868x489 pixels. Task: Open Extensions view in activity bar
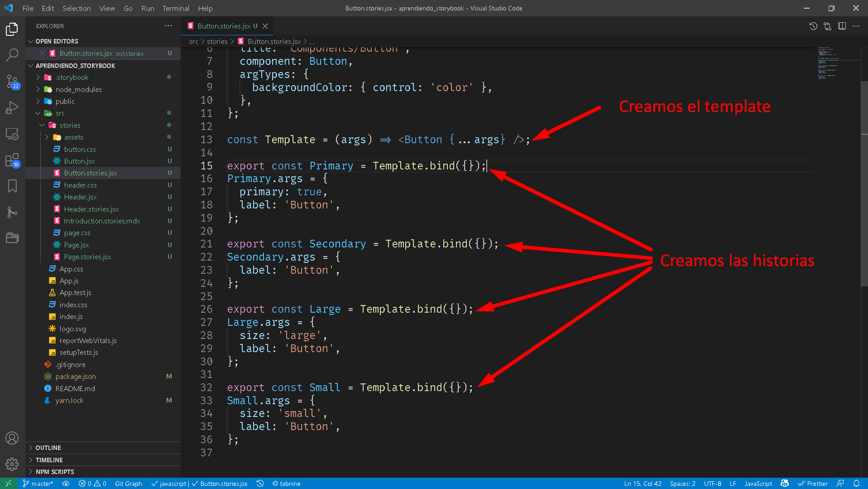coord(12,160)
